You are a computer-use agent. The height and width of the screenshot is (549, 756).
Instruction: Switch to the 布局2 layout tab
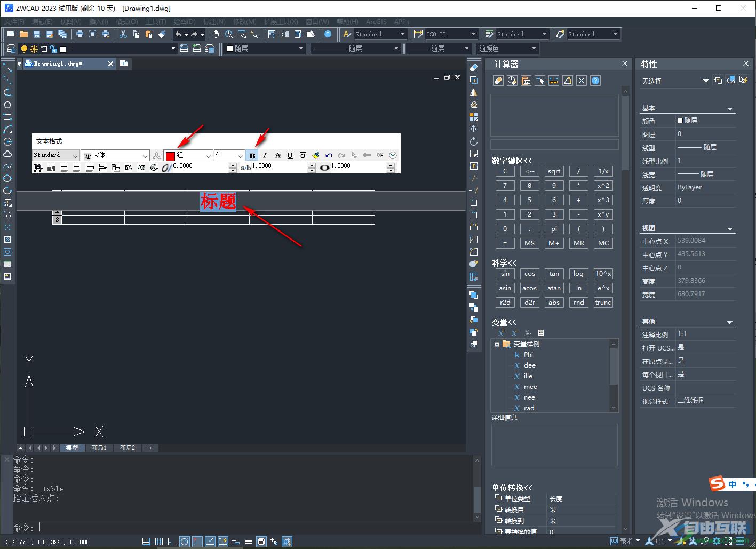click(128, 448)
